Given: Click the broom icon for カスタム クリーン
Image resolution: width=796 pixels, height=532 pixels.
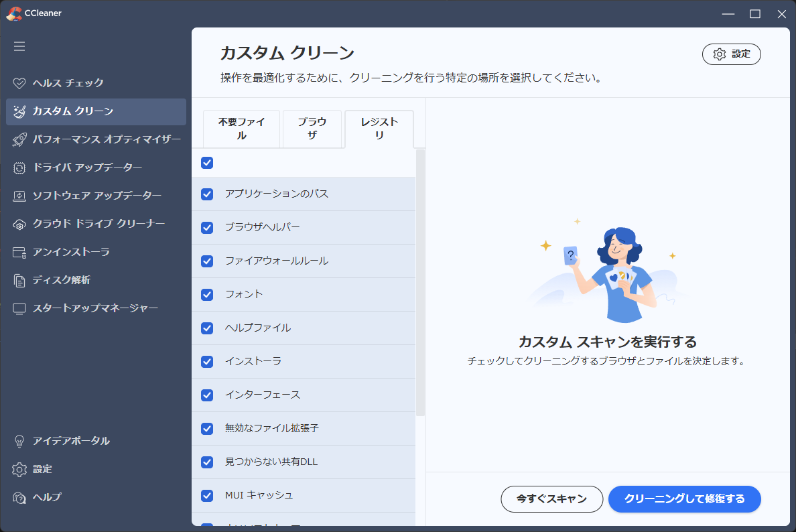Looking at the screenshot, I should (19, 112).
